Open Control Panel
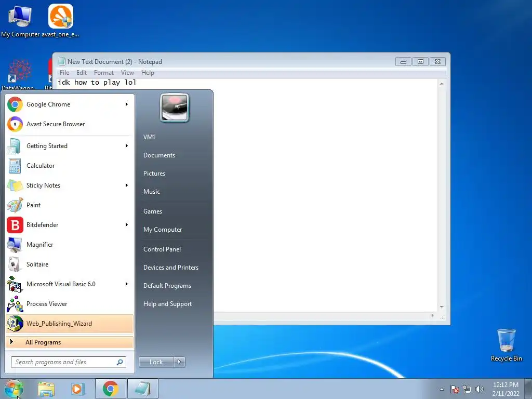This screenshot has height=399, width=532. click(x=162, y=249)
